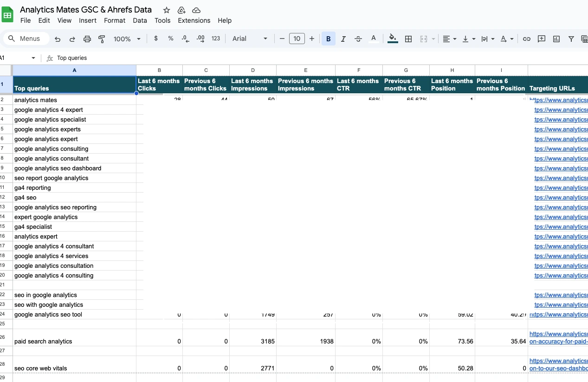Open the View menu

coord(65,20)
